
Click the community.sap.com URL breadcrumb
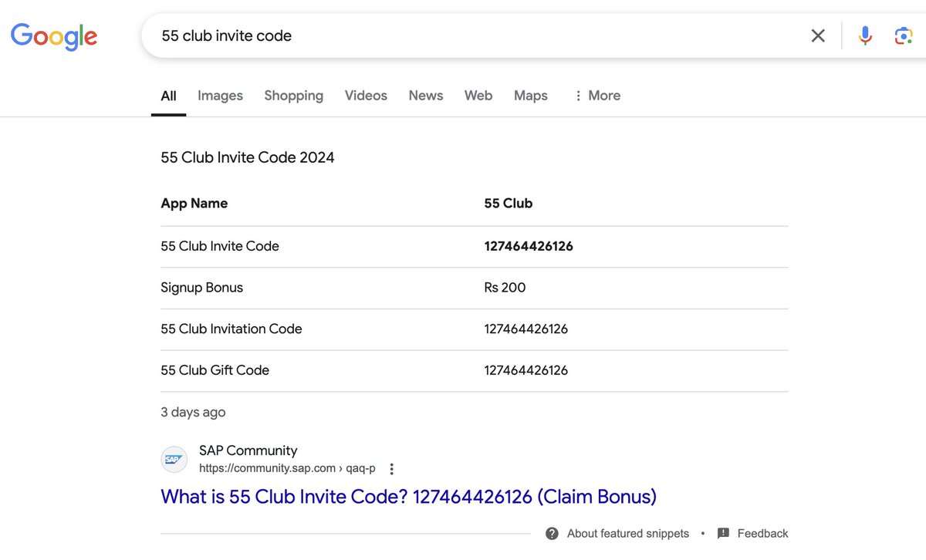(x=287, y=468)
